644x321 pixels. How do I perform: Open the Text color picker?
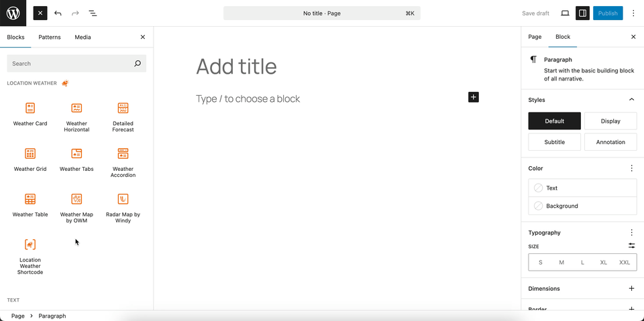tap(582, 188)
